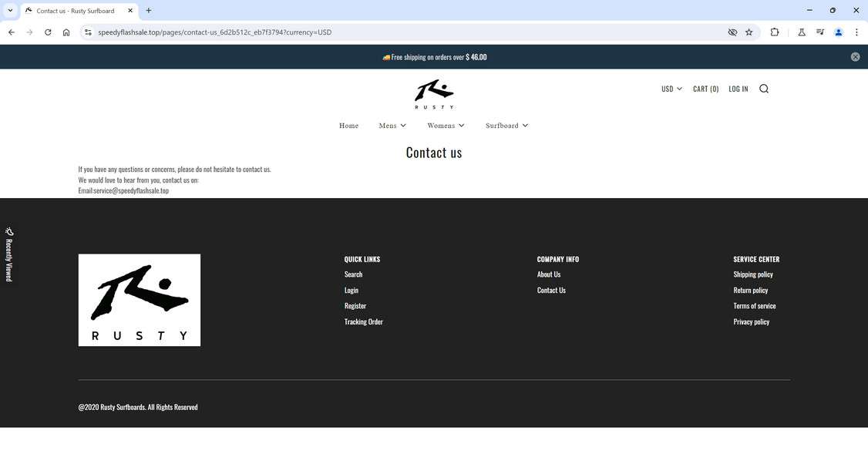Bookmark this page with star icon

tap(749, 32)
